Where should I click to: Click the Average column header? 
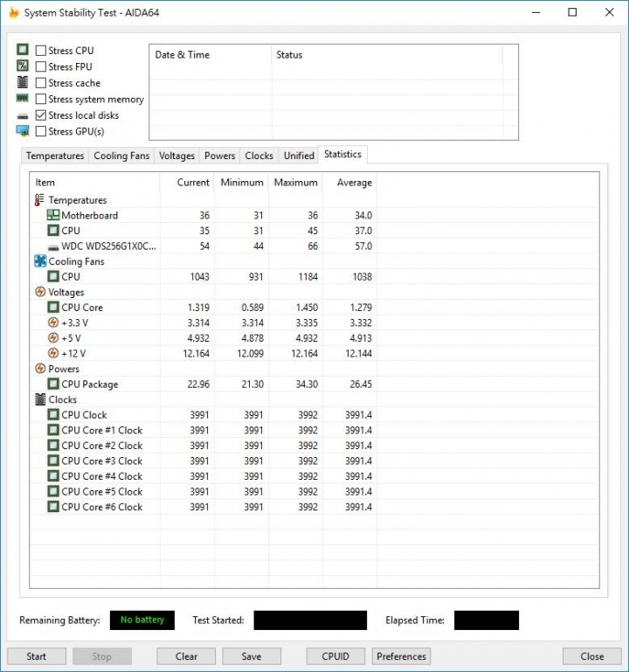349,182
